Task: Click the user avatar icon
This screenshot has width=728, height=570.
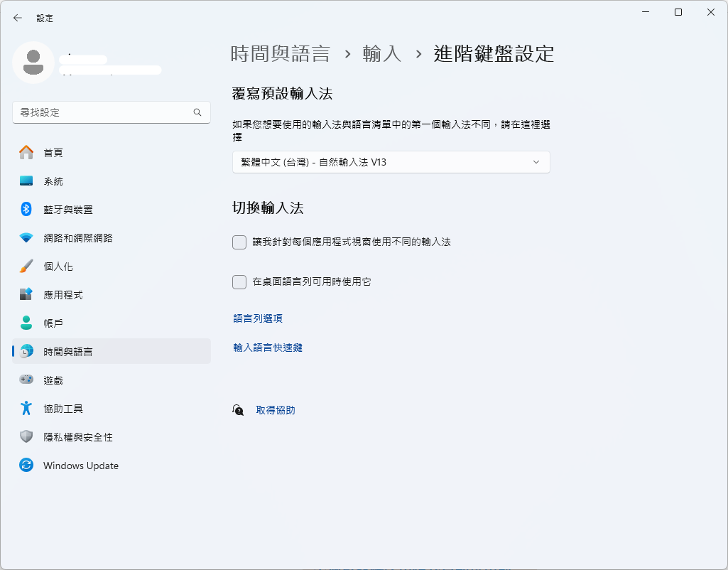Action: (33, 63)
